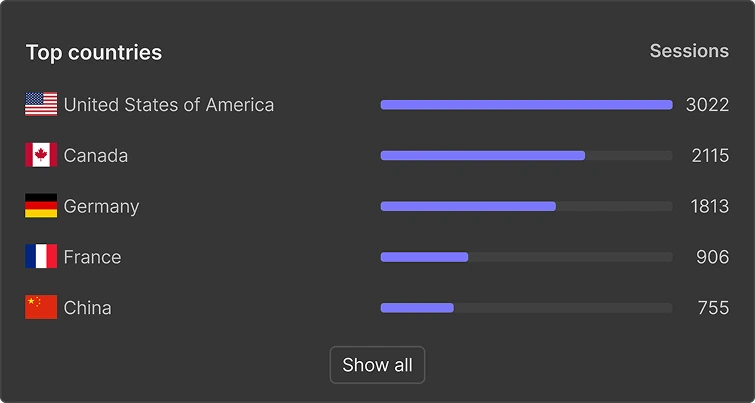Select the China flag icon
The height and width of the screenshot is (403, 755).
point(41,307)
